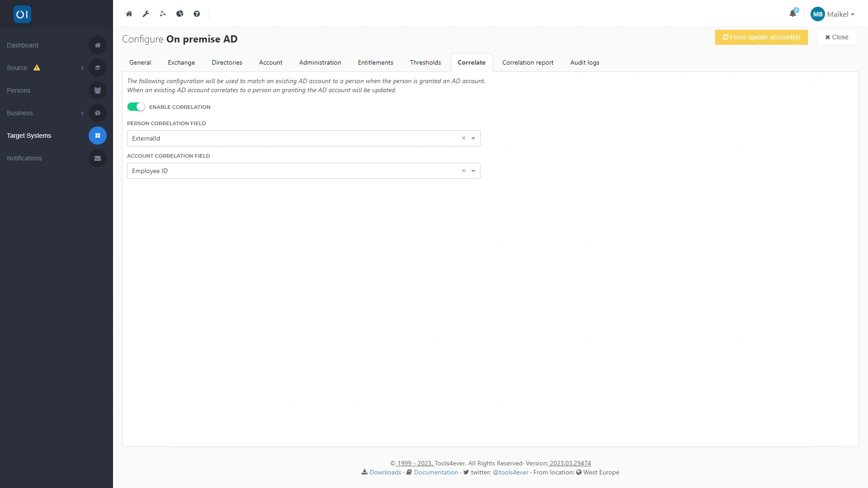Screen dimensions: 868x488
Task: Open the Downloads link in the footer
Action: click(x=385, y=472)
